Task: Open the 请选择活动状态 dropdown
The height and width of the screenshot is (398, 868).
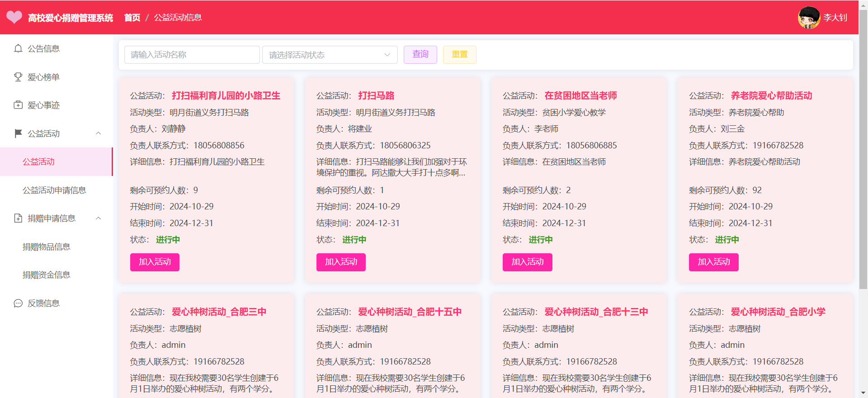Action: pos(330,55)
